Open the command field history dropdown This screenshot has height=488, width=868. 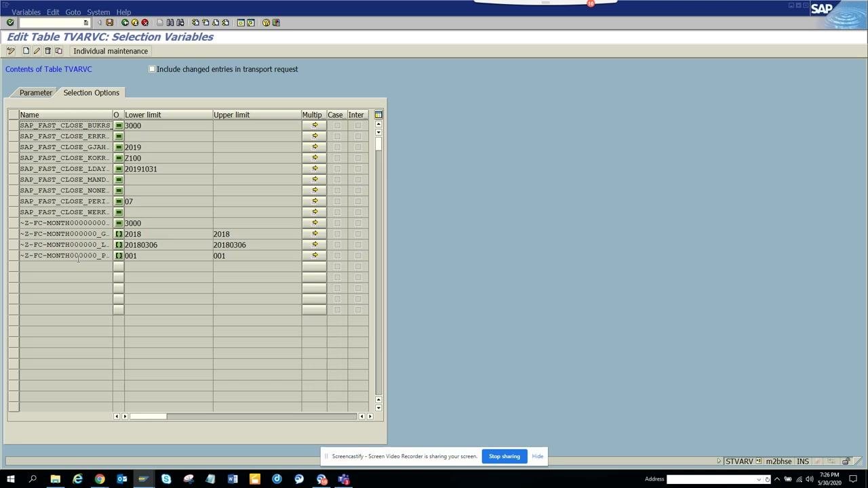tap(85, 22)
